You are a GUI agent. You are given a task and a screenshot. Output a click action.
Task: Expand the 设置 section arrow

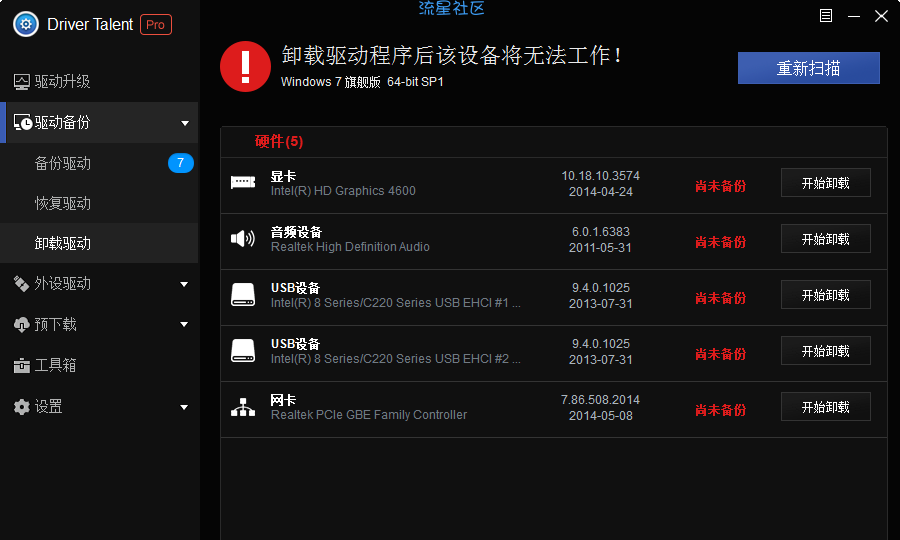[x=184, y=407]
